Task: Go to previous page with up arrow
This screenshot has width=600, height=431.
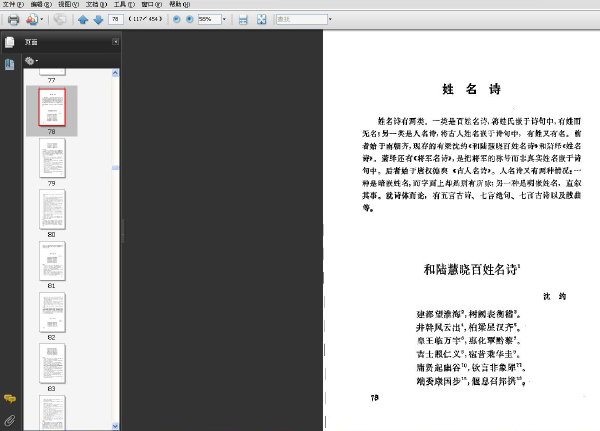Action: point(83,19)
